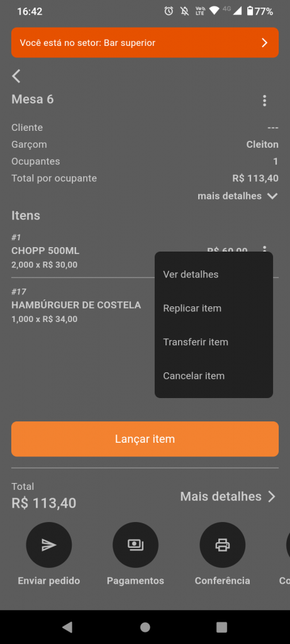290x644 pixels.
Task: Open Mesa 6 three-dot options menu
Action: coord(265,101)
